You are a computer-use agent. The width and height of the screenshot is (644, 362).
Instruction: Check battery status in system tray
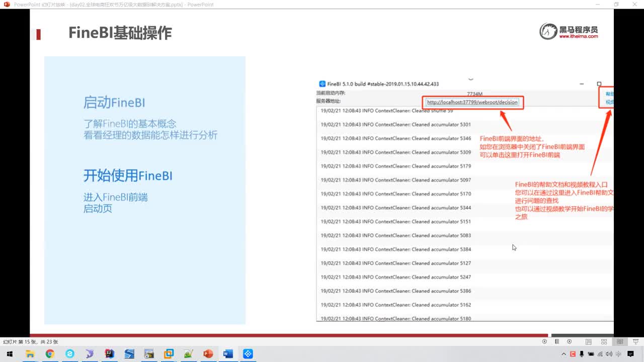click(x=591, y=354)
